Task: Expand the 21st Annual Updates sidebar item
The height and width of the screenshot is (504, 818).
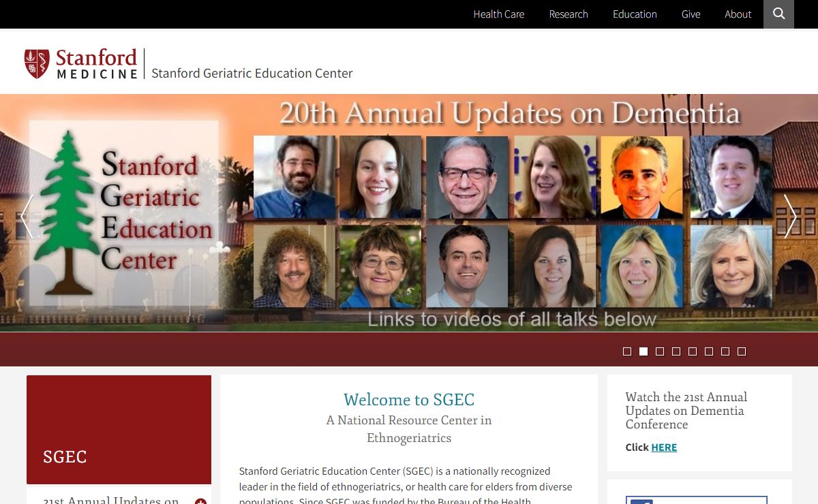Action: click(200, 503)
